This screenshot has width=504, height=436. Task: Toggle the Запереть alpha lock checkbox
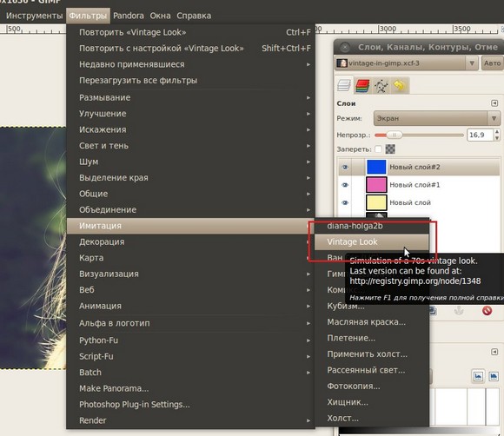[379, 149]
